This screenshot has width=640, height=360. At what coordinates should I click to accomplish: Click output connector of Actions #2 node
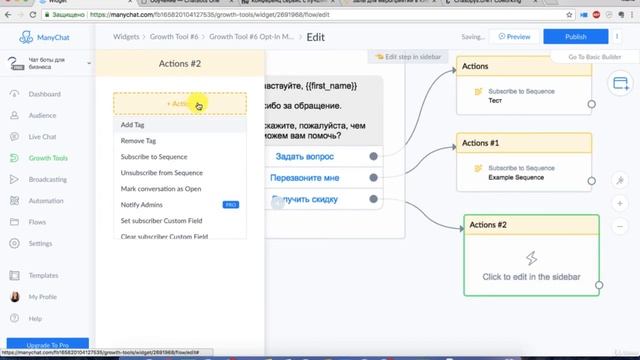click(x=599, y=285)
